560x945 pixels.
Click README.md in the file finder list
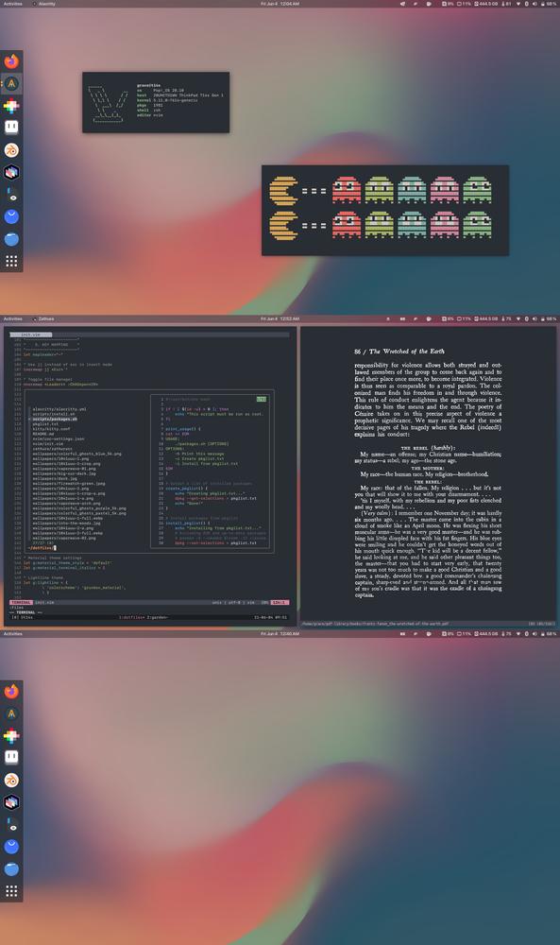point(43,434)
